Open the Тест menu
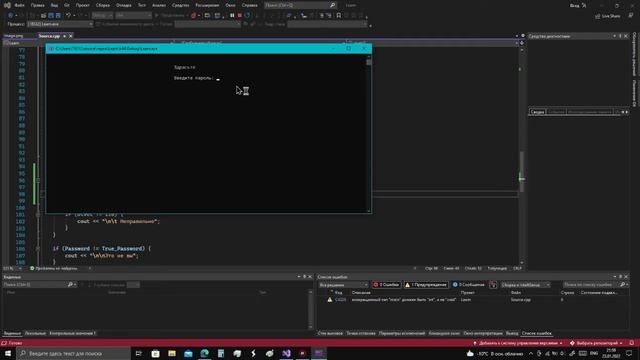Image resolution: width=640 pixels, height=360 pixels. [142, 5]
